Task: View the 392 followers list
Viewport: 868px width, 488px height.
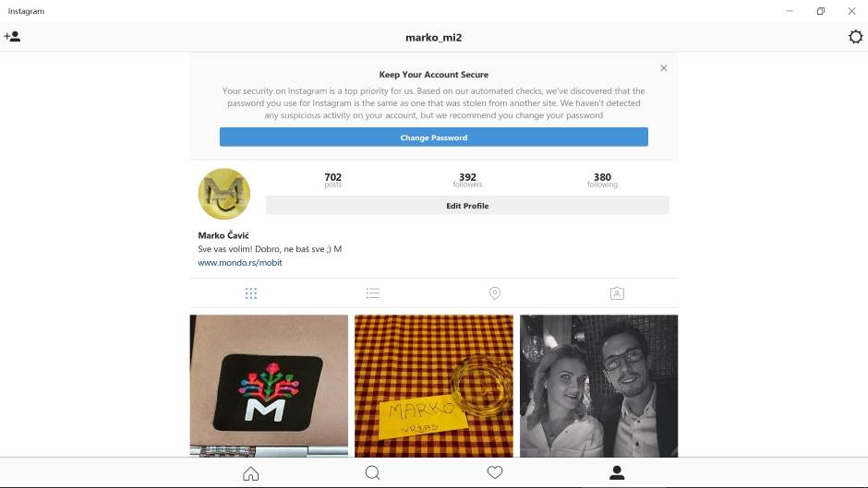Action: [467, 180]
